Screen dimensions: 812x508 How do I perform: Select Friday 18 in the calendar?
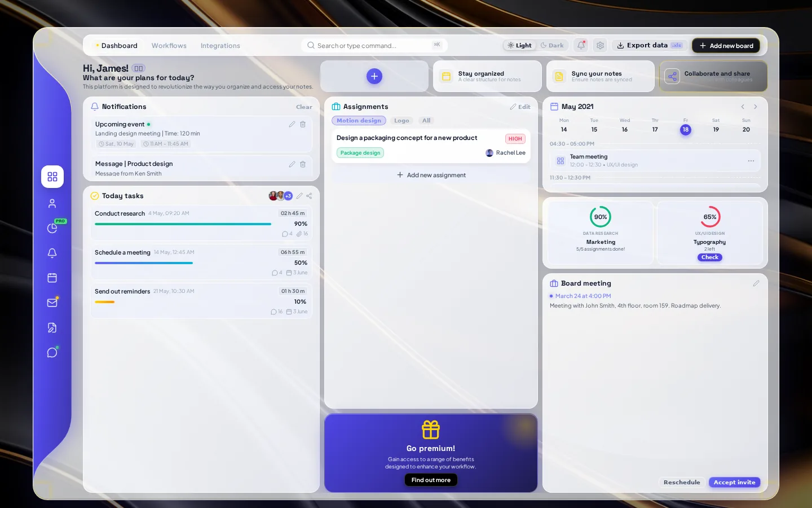[x=685, y=129]
